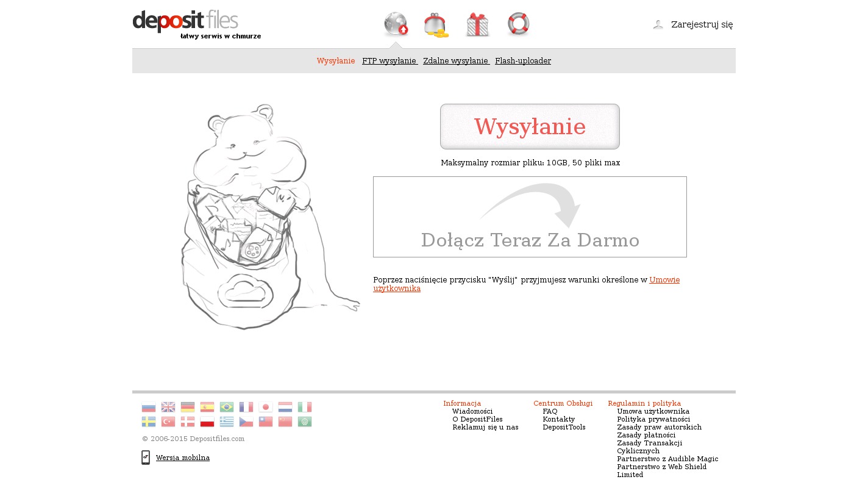Select the green Arabic flag language
This screenshot has height=485, width=868.
coord(305,422)
